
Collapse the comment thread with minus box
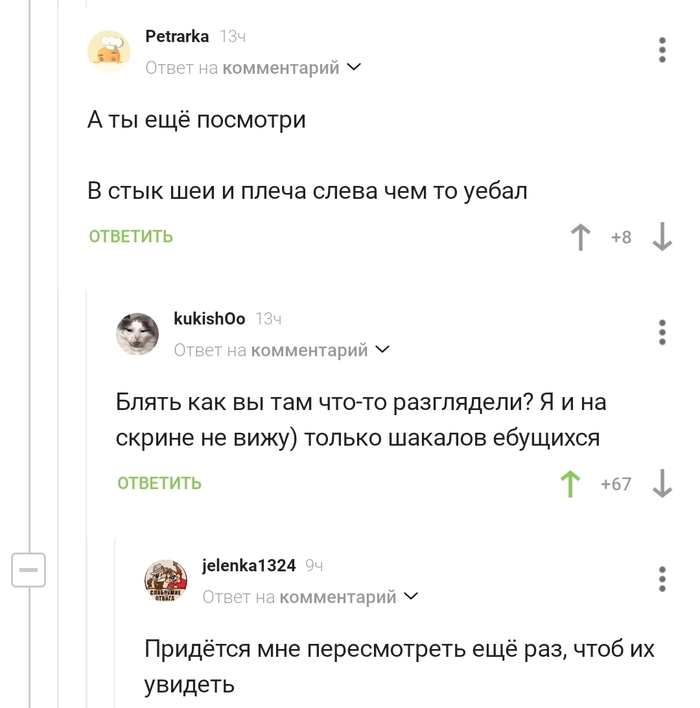(x=28, y=570)
